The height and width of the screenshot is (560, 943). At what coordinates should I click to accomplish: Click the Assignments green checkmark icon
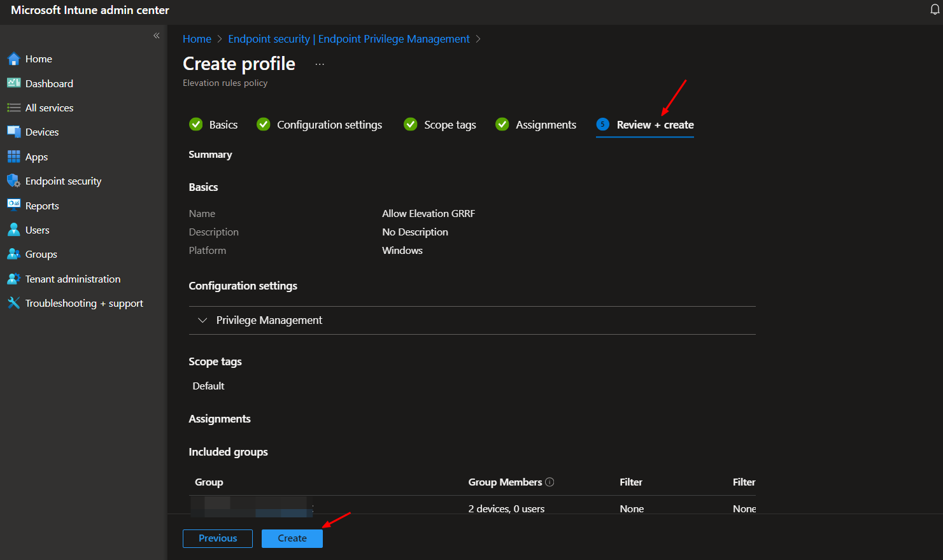pos(502,124)
